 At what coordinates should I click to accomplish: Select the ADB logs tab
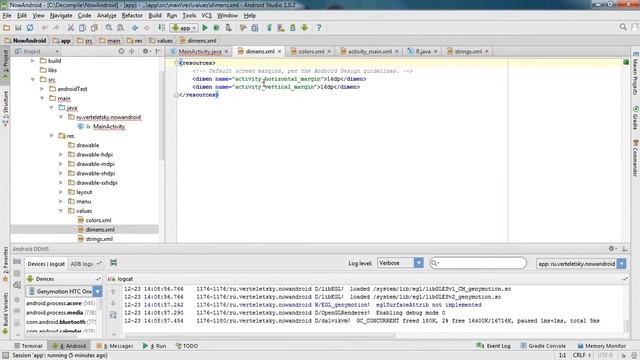click(x=82, y=264)
